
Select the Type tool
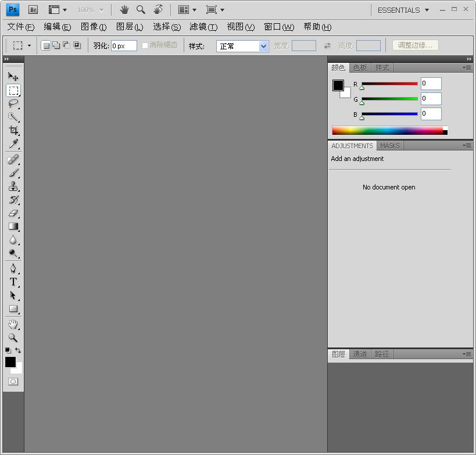pyautogui.click(x=13, y=282)
